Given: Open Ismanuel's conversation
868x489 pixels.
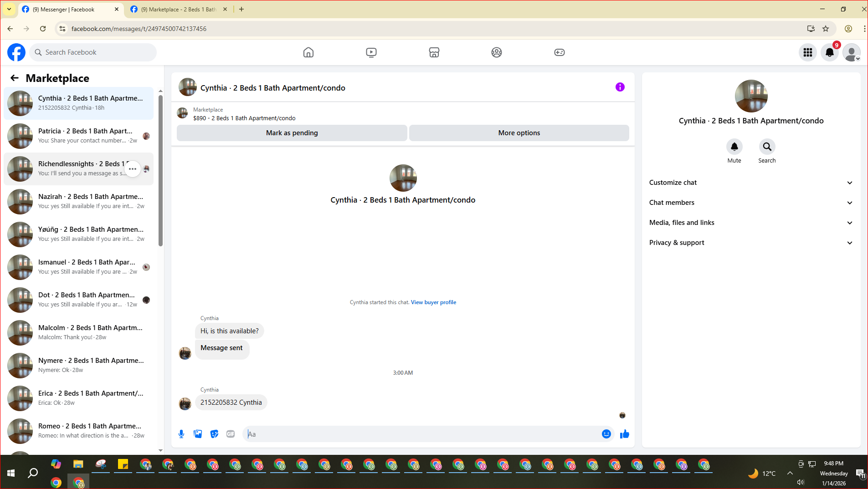Looking at the screenshot, I should (79, 267).
